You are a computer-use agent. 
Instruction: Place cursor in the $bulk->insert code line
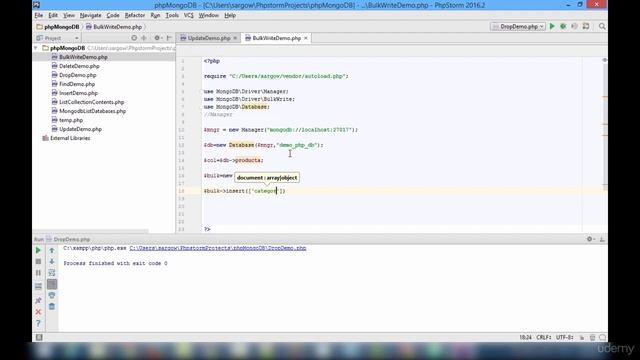point(244,191)
